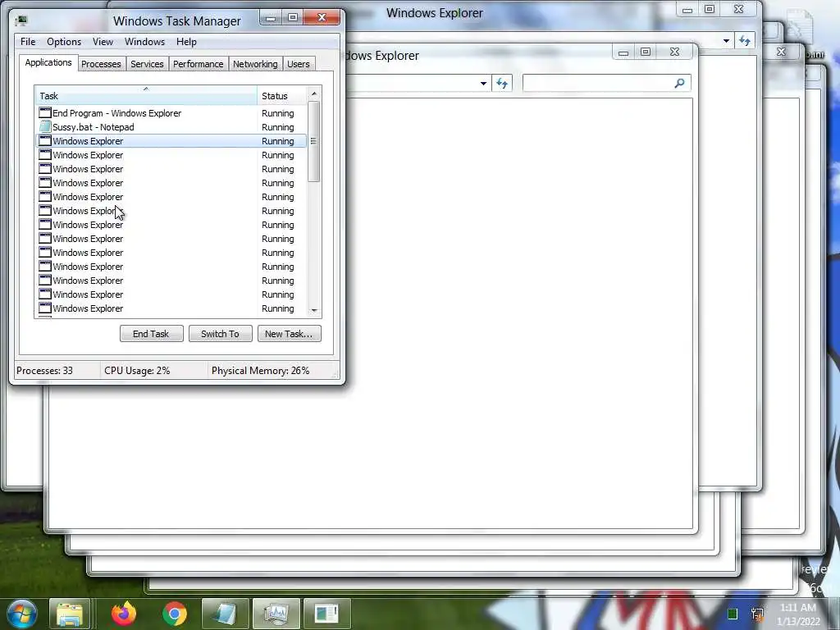Image resolution: width=840 pixels, height=630 pixels.
Task: Select the Sussy.bat - Notepad task
Action: (171, 127)
